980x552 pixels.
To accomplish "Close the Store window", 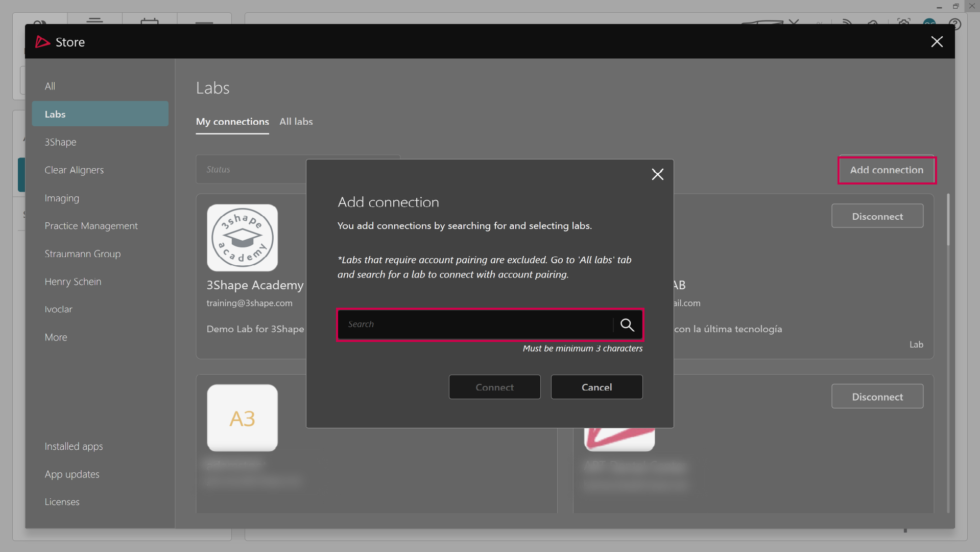I will [x=937, y=42].
